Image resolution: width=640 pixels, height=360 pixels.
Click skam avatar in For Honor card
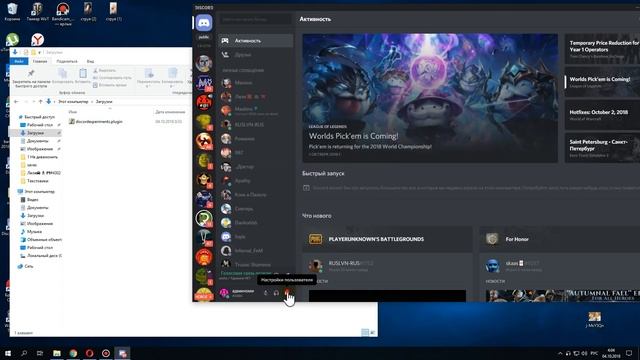pos(492,266)
